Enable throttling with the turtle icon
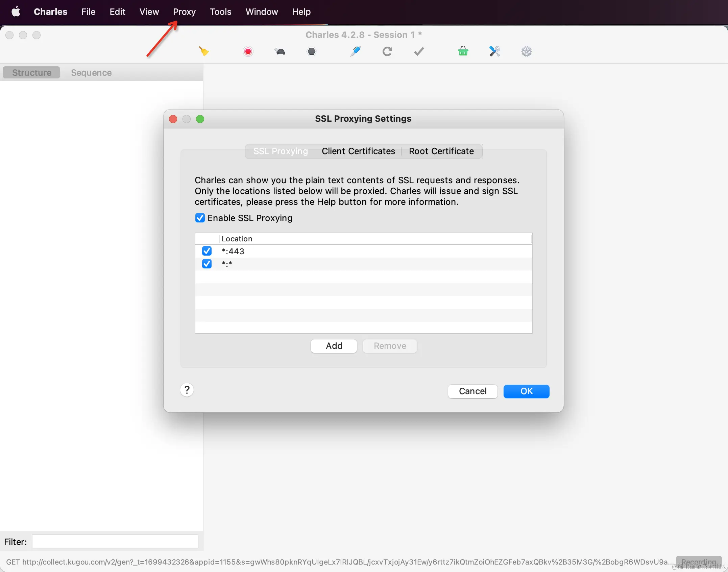 [x=280, y=51]
